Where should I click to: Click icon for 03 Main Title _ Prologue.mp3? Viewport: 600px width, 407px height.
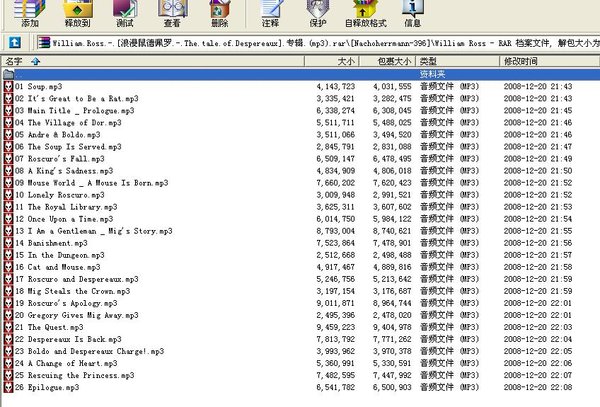coord(8,111)
